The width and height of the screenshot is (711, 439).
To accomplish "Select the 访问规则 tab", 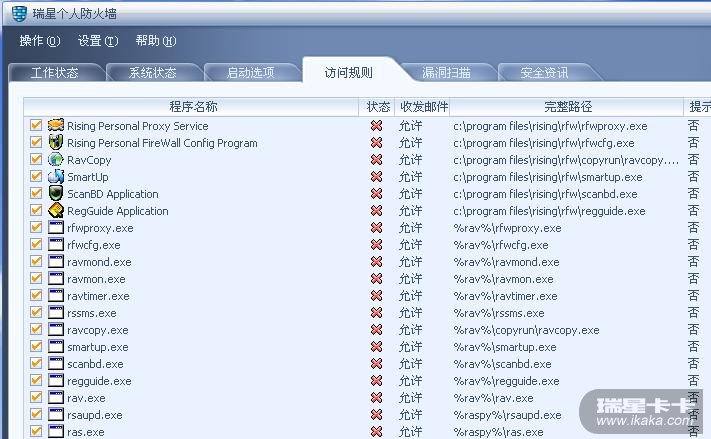I will coord(349,72).
